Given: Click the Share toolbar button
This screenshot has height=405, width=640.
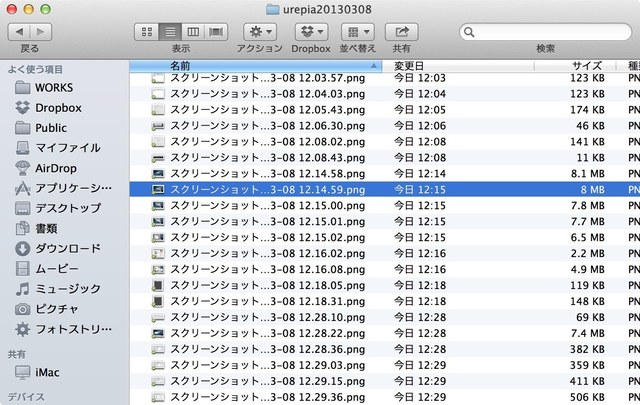Looking at the screenshot, I should [x=401, y=32].
